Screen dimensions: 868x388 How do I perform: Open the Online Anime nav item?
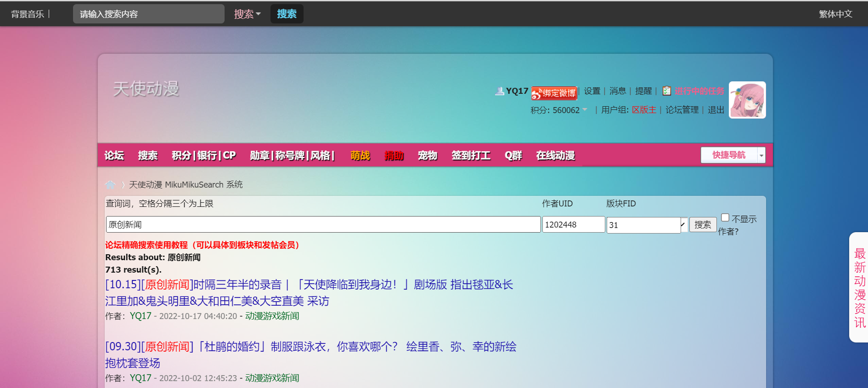pyautogui.click(x=555, y=155)
